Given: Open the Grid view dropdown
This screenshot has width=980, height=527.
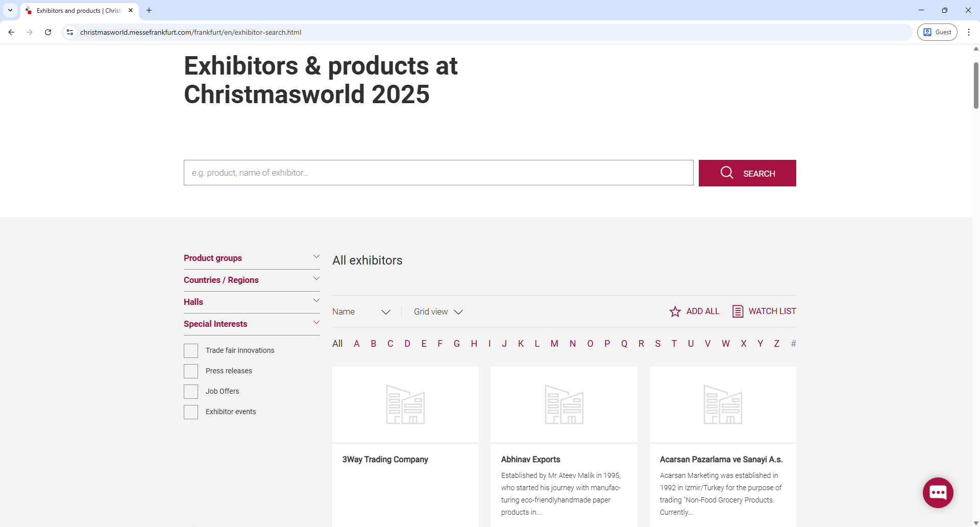Looking at the screenshot, I should (x=438, y=312).
